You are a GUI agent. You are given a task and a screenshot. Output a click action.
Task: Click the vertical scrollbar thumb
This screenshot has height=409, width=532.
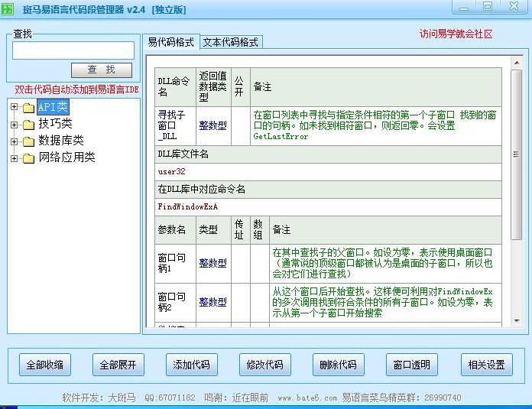click(x=517, y=154)
